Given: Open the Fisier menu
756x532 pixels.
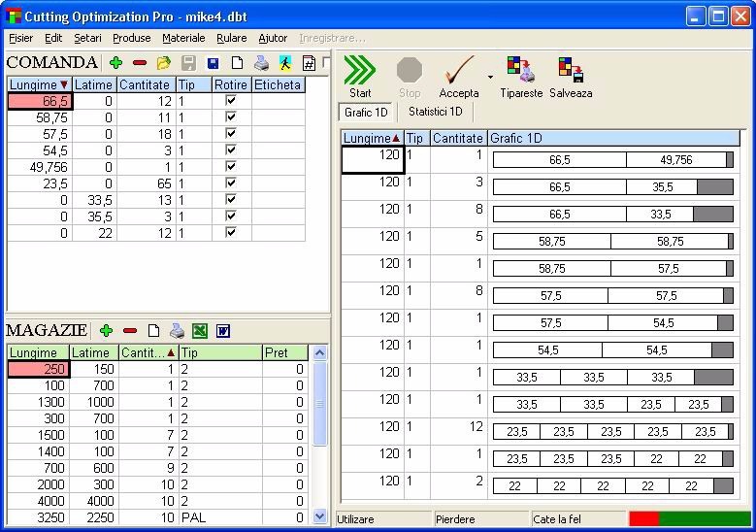Looking at the screenshot, I should [x=20, y=38].
